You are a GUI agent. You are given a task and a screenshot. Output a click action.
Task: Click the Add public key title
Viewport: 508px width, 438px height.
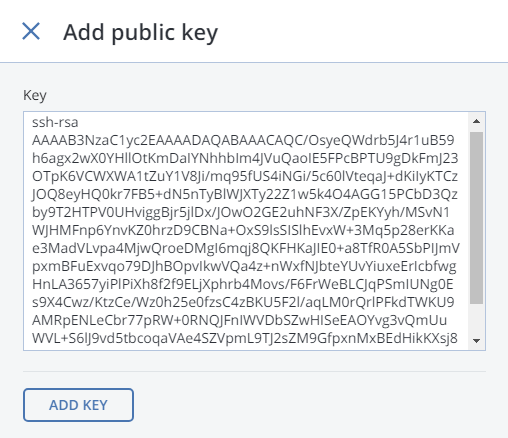(140, 33)
